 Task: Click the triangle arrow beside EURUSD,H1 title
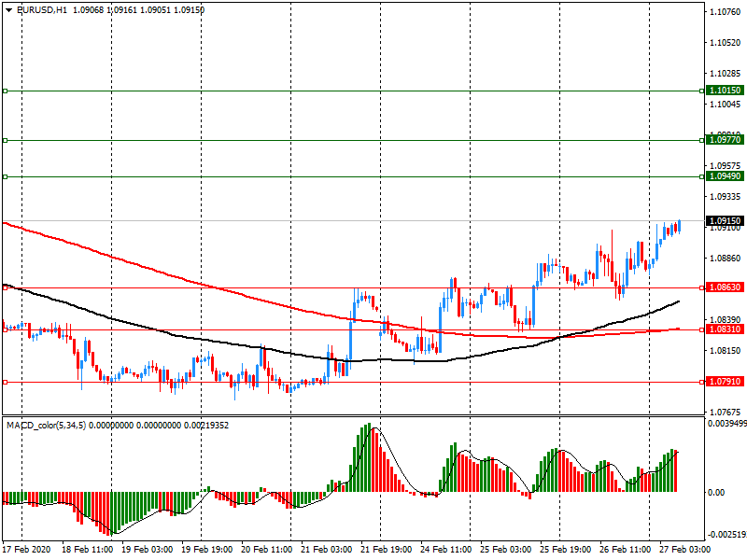(9, 9)
